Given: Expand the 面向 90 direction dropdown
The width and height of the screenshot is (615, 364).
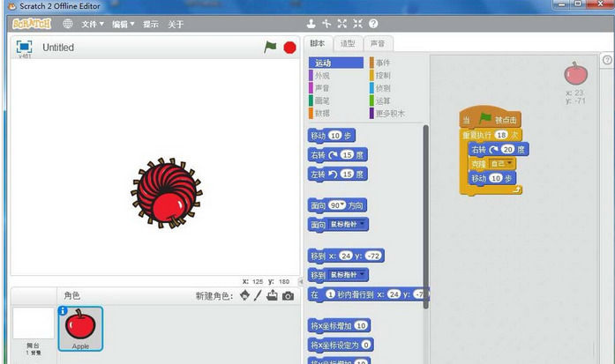Looking at the screenshot, I should 343,205.
